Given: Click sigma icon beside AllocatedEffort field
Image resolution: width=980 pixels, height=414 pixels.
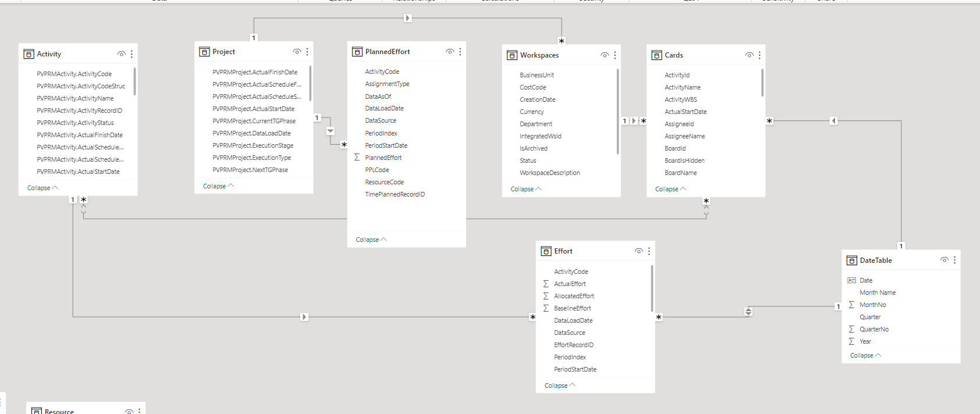Looking at the screenshot, I should (546, 296).
